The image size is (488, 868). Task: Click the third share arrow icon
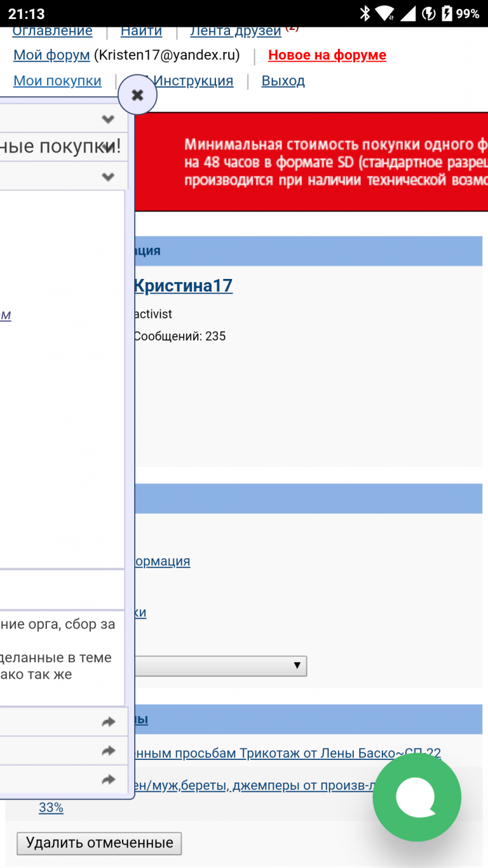click(108, 779)
